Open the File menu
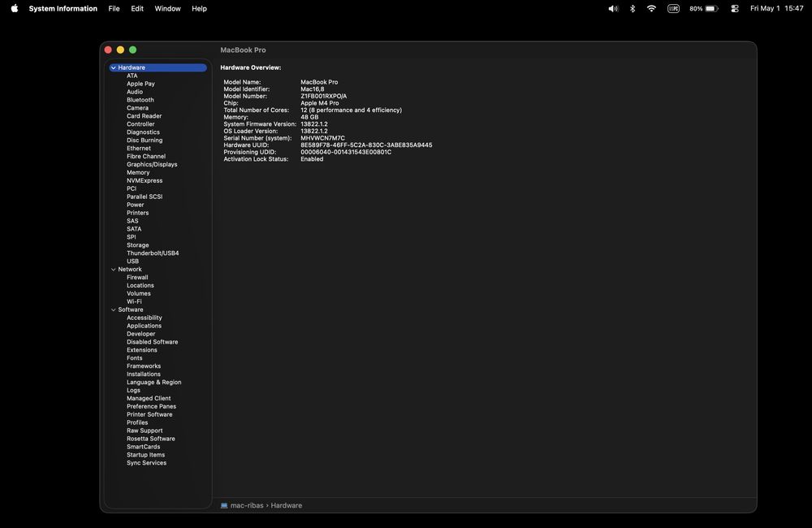This screenshot has width=812, height=528. [114, 8]
